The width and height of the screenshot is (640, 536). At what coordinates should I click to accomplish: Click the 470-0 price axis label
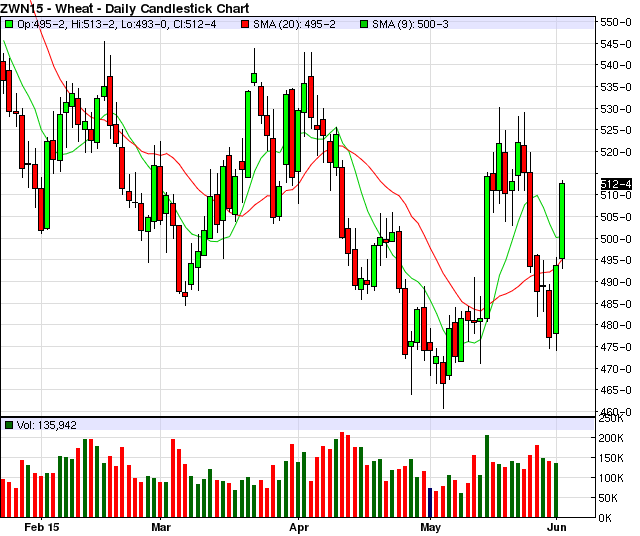coord(616,369)
